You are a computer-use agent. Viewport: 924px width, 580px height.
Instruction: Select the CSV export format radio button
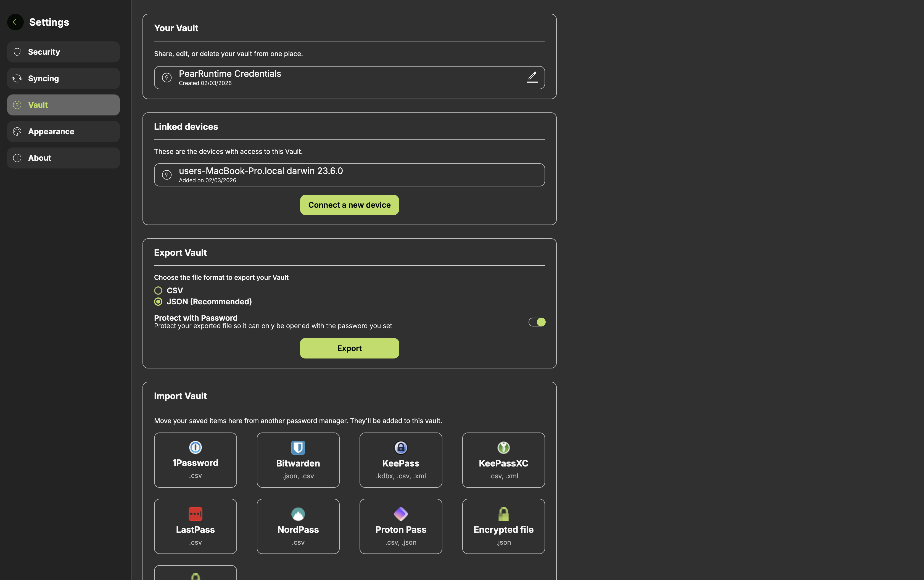[158, 290]
